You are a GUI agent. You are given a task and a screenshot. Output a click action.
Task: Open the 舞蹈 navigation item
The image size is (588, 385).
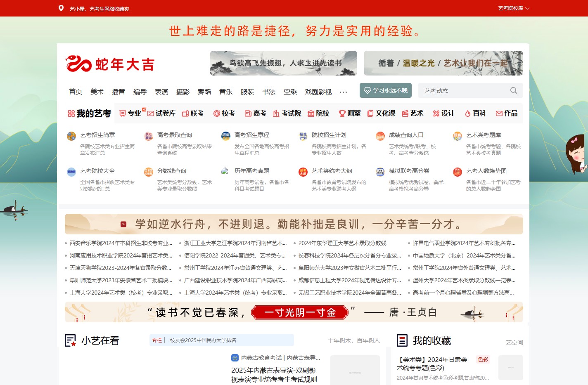coord(204,92)
